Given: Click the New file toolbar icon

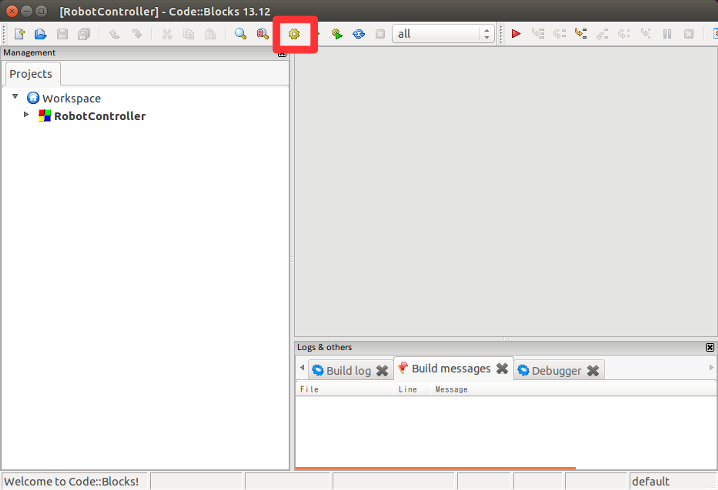Looking at the screenshot, I should (x=19, y=34).
